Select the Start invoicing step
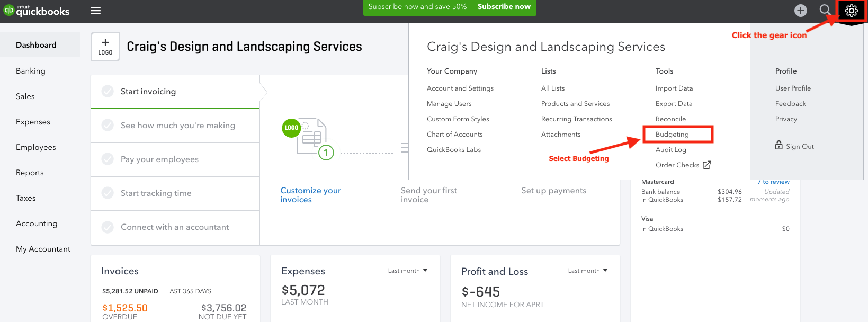Screen dimensions: 868x322 175,92
